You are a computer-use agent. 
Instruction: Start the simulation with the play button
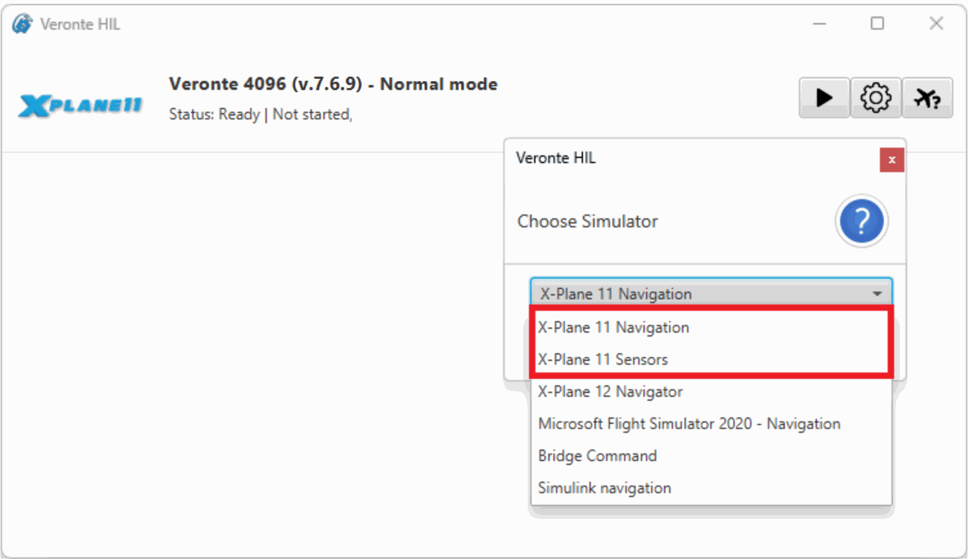coord(824,98)
